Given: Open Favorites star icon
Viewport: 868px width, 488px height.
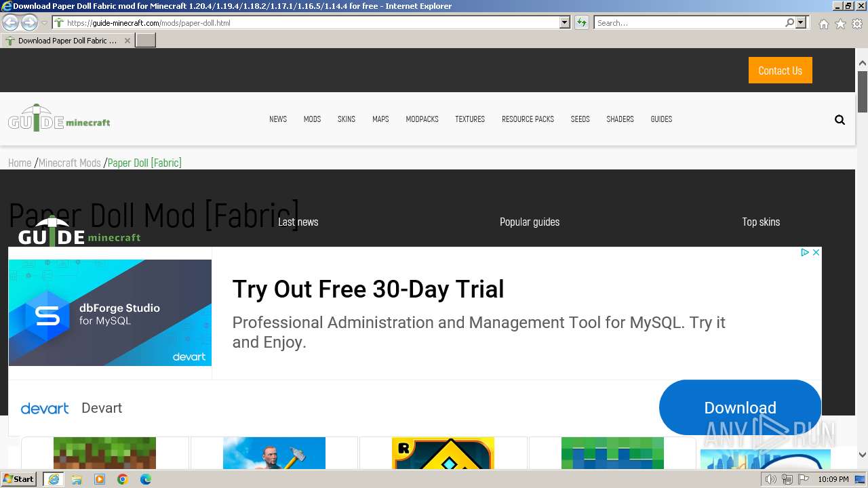Looking at the screenshot, I should pos(840,24).
